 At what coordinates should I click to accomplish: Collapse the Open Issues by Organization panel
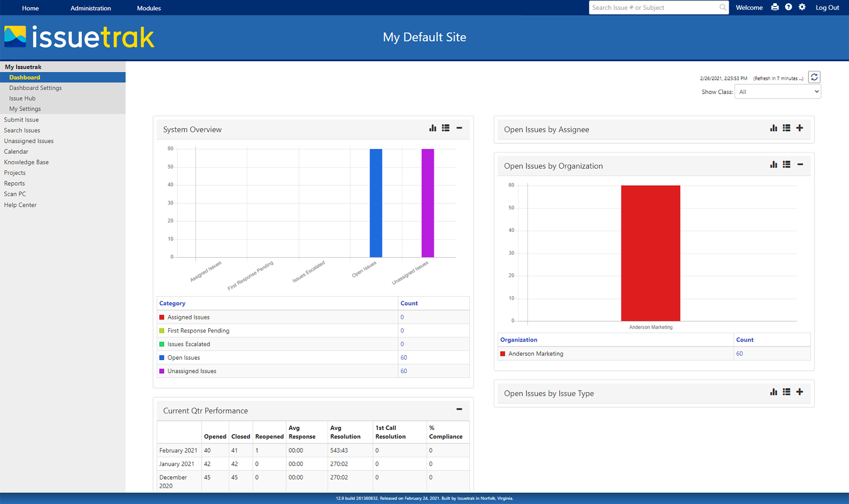point(801,164)
